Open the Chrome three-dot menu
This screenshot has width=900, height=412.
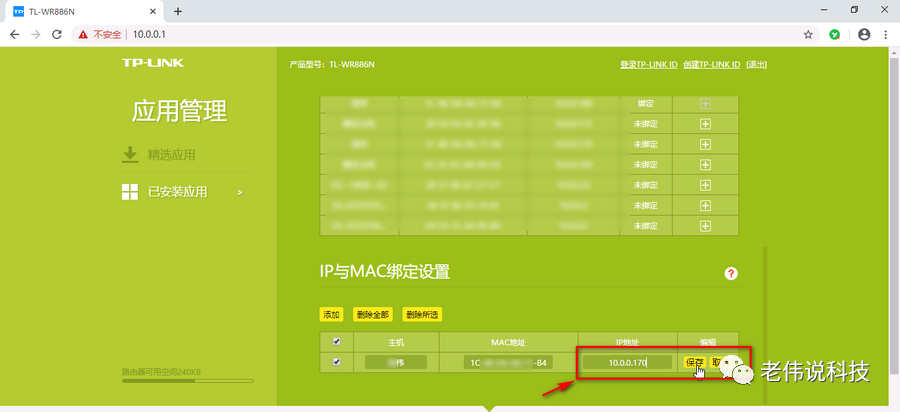[x=887, y=34]
